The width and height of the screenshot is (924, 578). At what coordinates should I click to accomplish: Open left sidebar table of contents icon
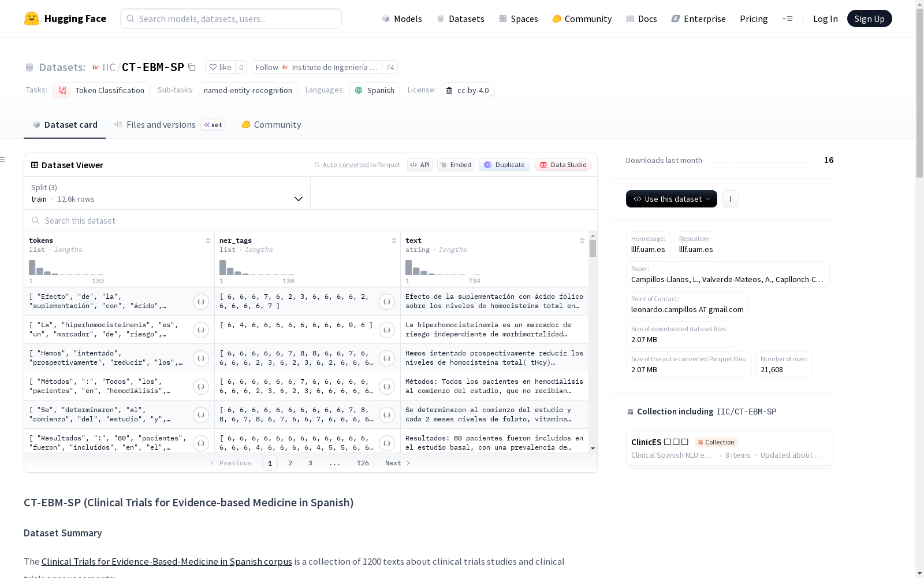tap(3, 160)
